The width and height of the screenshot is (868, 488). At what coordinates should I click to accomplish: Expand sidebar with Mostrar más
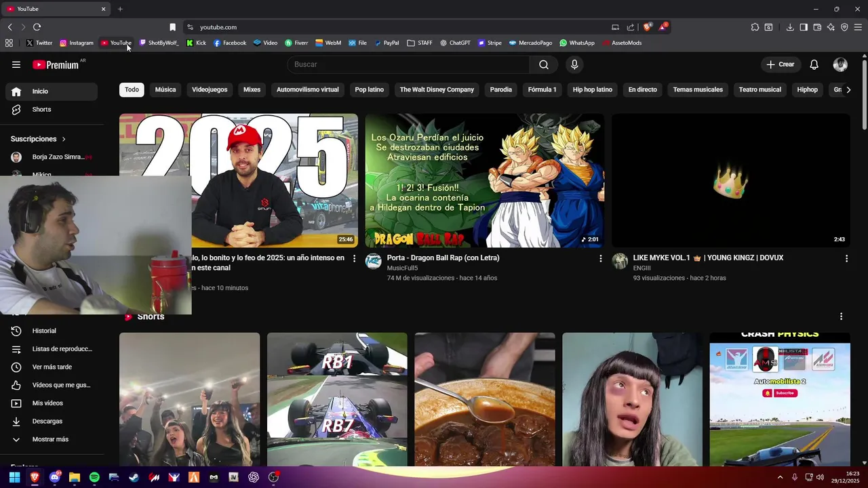[52, 439]
